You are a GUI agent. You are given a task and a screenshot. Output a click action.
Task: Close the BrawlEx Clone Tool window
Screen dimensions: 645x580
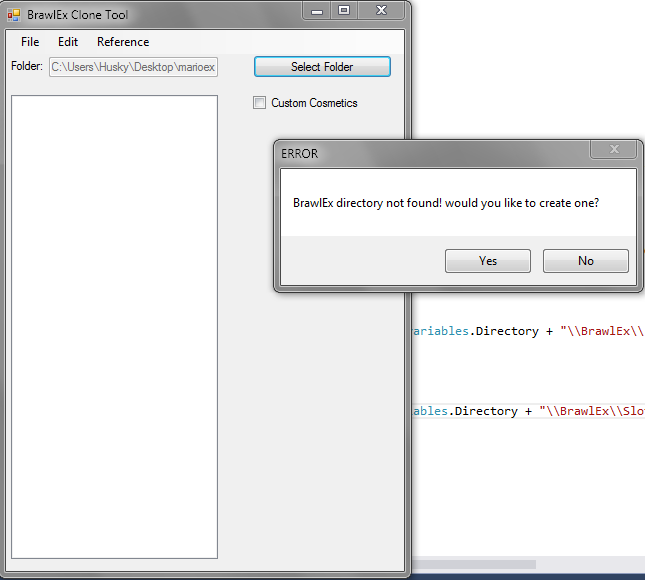(x=381, y=11)
